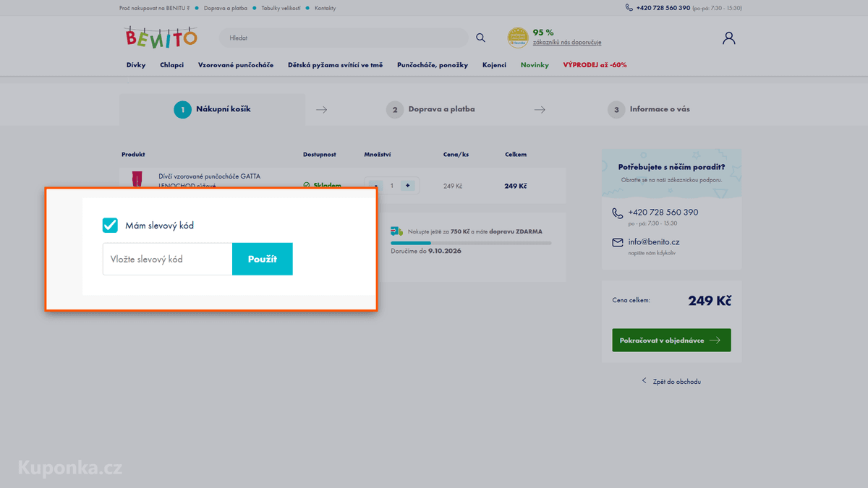Apply the discount code with Použít
The width and height of the screenshot is (868, 488).
click(263, 259)
